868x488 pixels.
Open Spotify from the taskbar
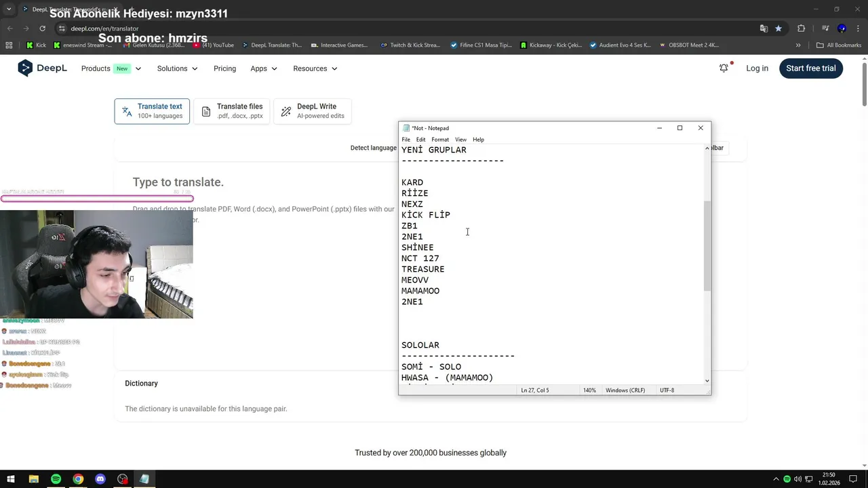tap(56, 479)
